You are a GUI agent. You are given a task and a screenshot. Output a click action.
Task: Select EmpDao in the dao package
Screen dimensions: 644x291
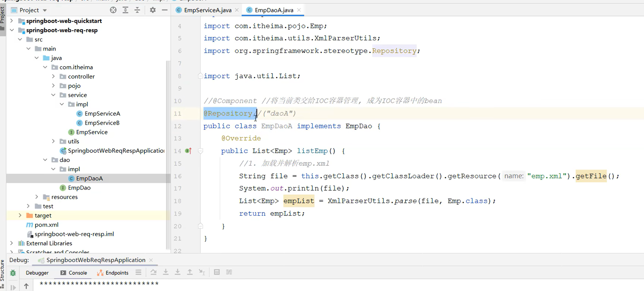[x=79, y=188]
